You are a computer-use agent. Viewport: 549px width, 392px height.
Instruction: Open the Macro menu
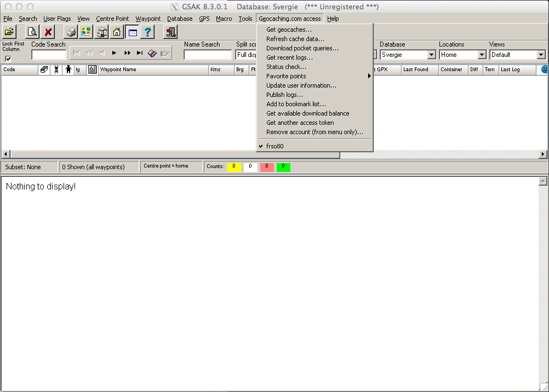tap(224, 19)
